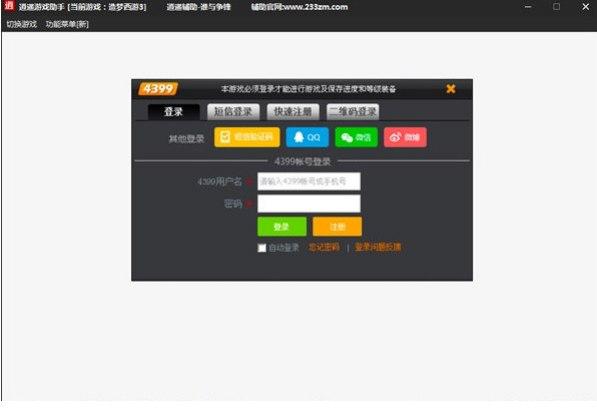Focus the 4399用户名 input field

[309, 181]
